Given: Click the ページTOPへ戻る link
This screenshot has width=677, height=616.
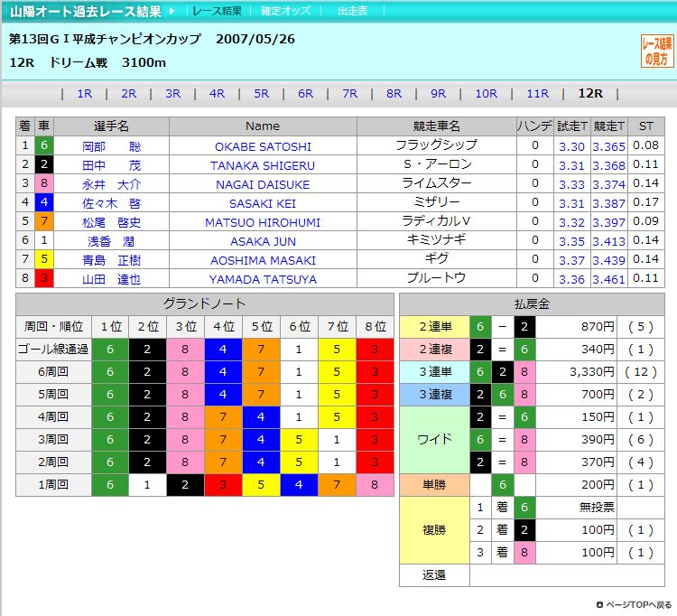Looking at the screenshot, I should point(635,605).
